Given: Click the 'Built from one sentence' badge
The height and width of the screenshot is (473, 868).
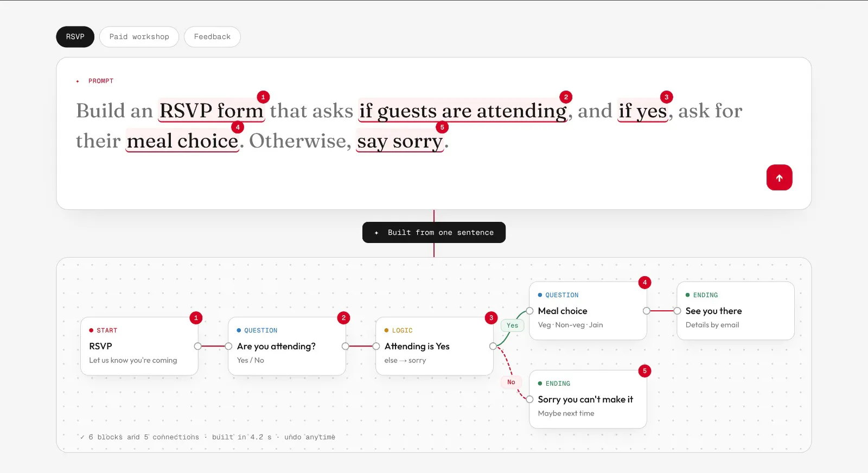Looking at the screenshot, I should [x=434, y=232].
